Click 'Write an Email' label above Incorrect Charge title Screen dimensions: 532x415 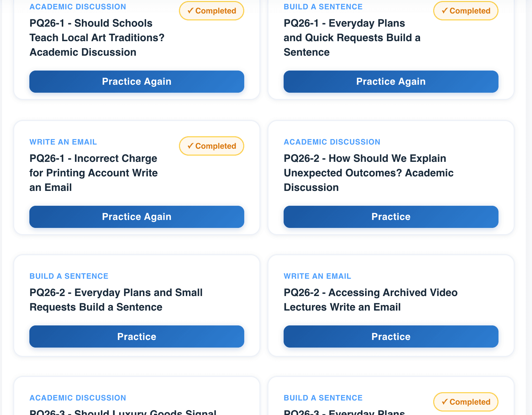tap(63, 142)
